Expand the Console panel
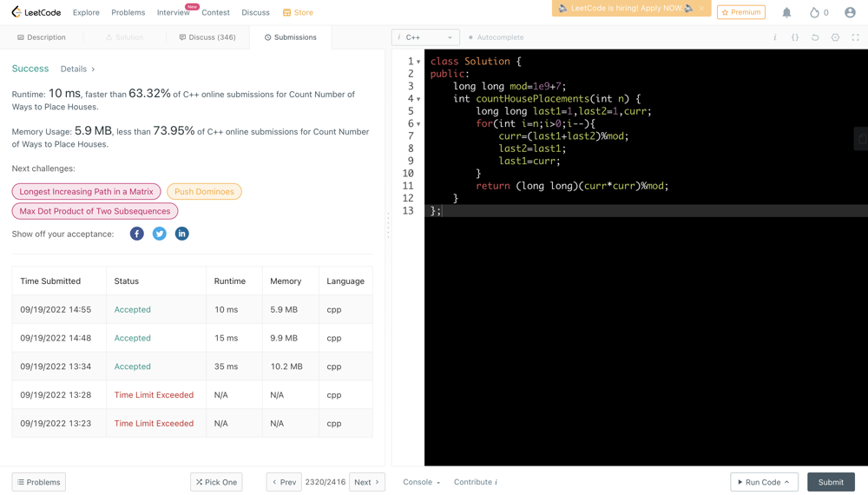 pyautogui.click(x=421, y=482)
